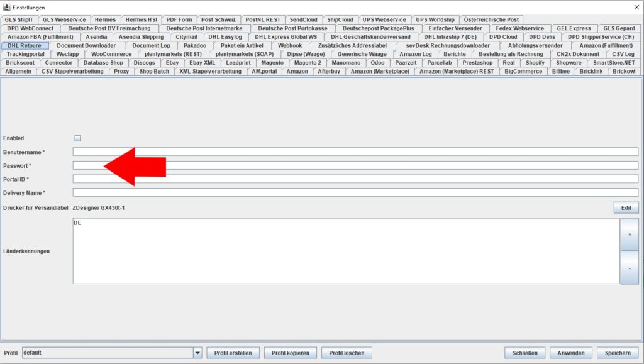Viewport: 644px width, 364px height.
Task: Select the DHL Easylog tab
Action: pyautogui.click(x=225, y=37)
